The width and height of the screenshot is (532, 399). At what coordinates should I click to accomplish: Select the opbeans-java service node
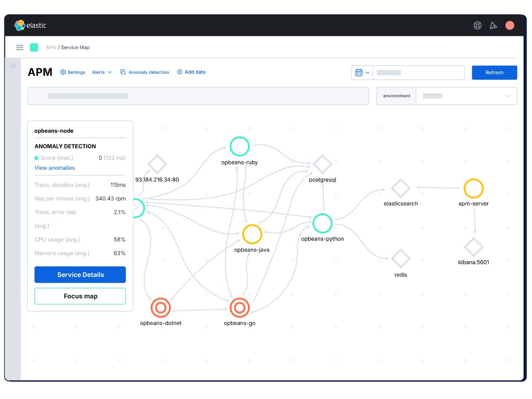click(252, 234)
